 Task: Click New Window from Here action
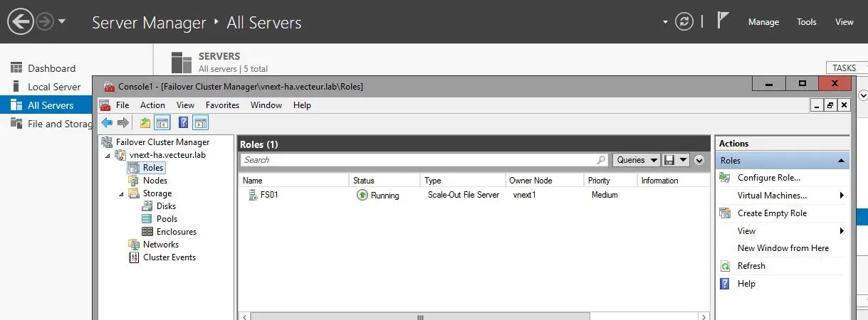[x=783, y=248]
